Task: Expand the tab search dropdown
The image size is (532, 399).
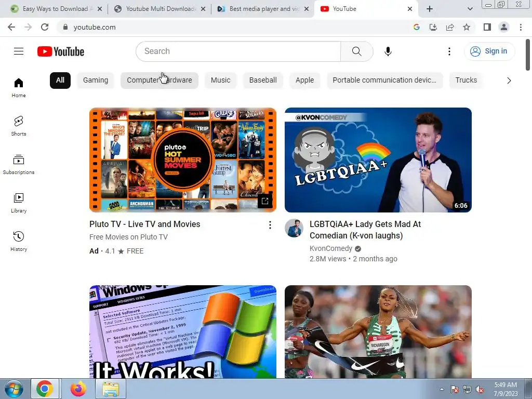Action: pyautogui.click(x=470, y=9)
